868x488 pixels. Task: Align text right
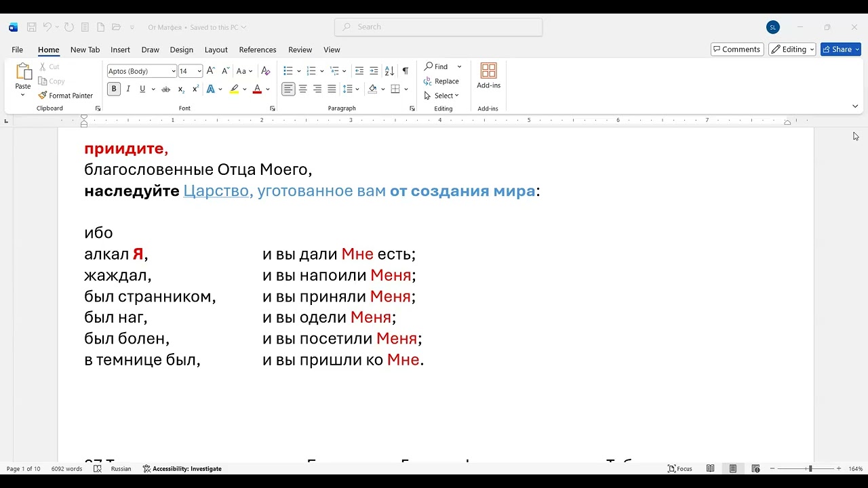click(317, 89)
